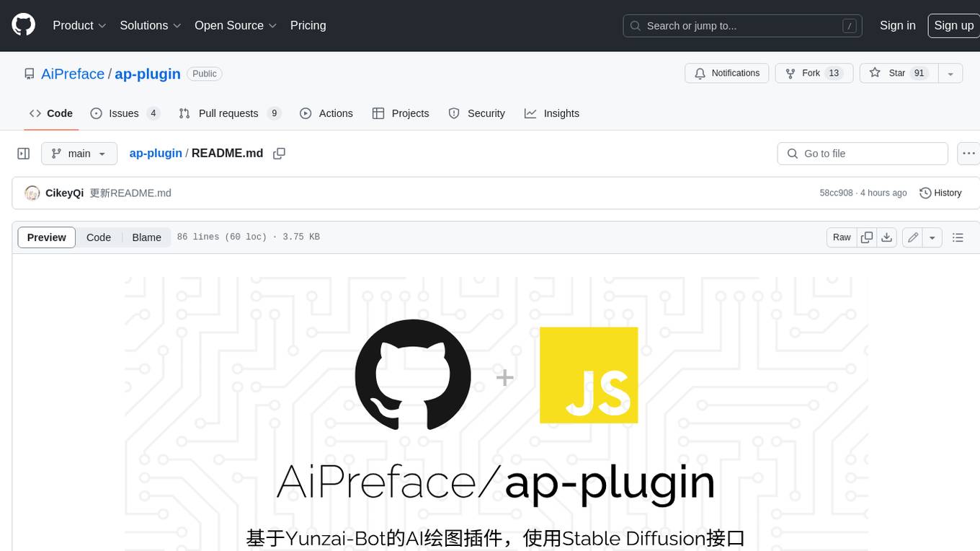This screenshot has height=551, width=980.
Task: Open the more file actions menu
Action: coord(968,154)
